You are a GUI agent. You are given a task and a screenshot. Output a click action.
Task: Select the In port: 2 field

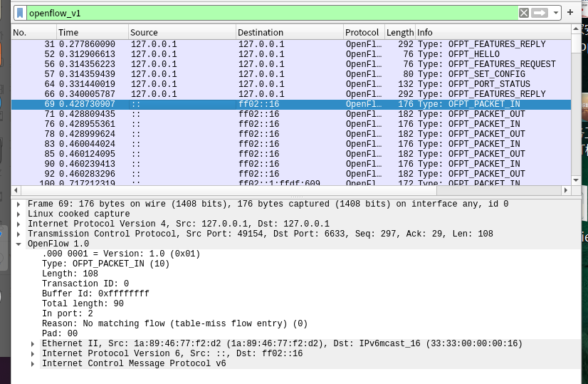68,313
